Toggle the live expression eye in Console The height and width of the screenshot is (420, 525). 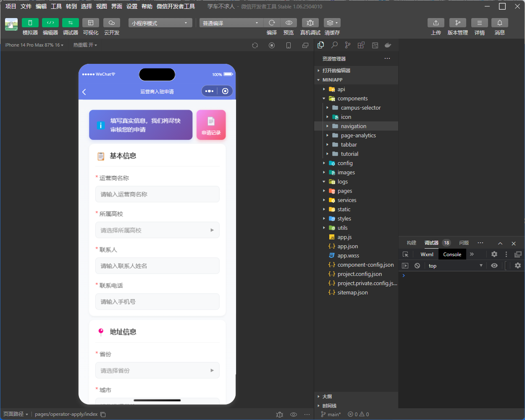(x=494, y=265)
